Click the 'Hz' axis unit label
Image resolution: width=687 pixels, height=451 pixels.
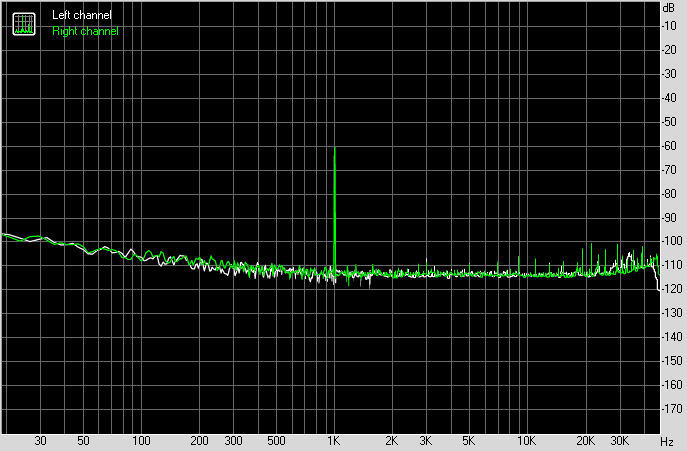[667, 441]
